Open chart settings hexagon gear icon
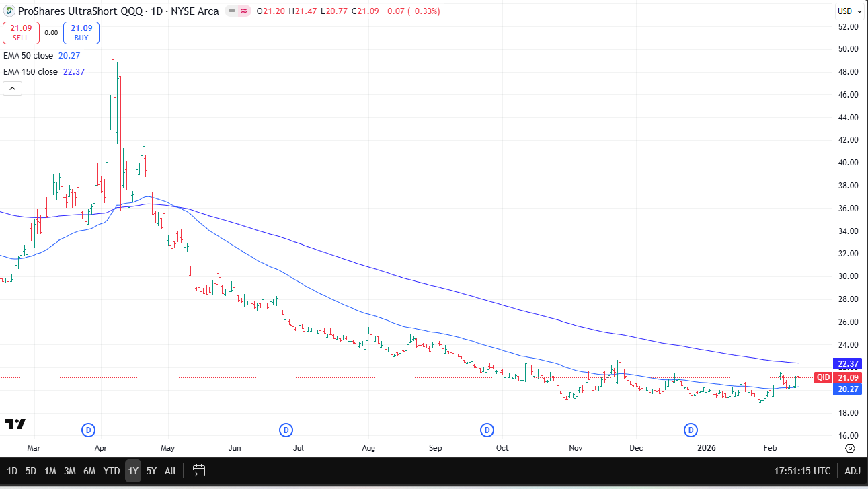868x489 pixels. pos(850,448)
